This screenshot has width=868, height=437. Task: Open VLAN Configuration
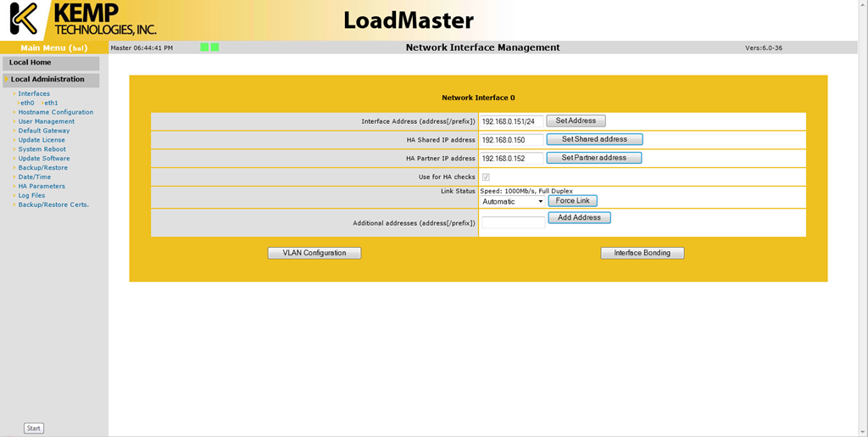[x=314, y=253]
